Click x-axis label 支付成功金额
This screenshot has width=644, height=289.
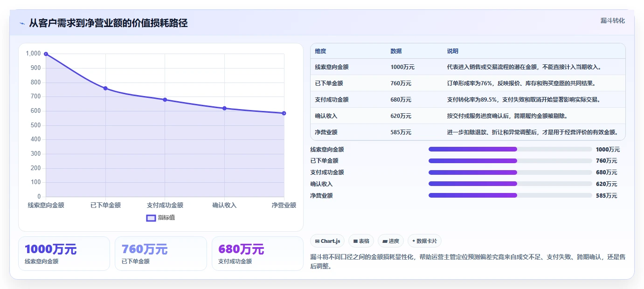165,205
